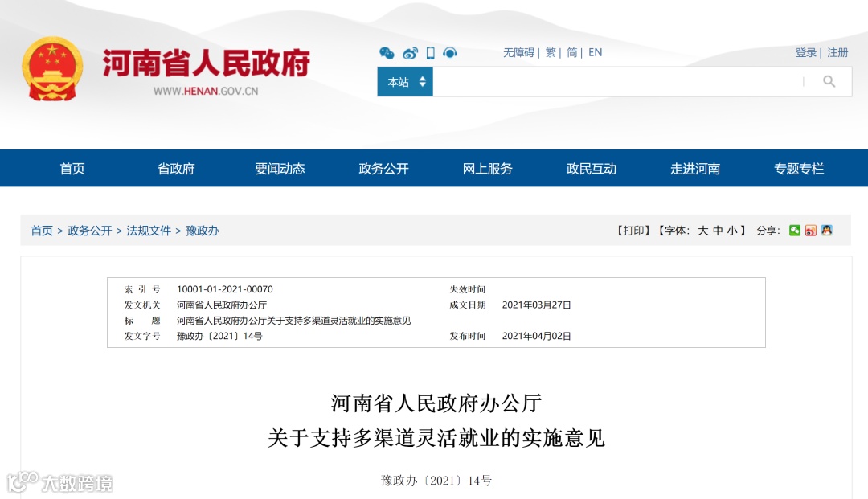Click the heading 关于支持多渠道灵活就业的实施意见
Screen dimensions: 868x499
point(436,438)
